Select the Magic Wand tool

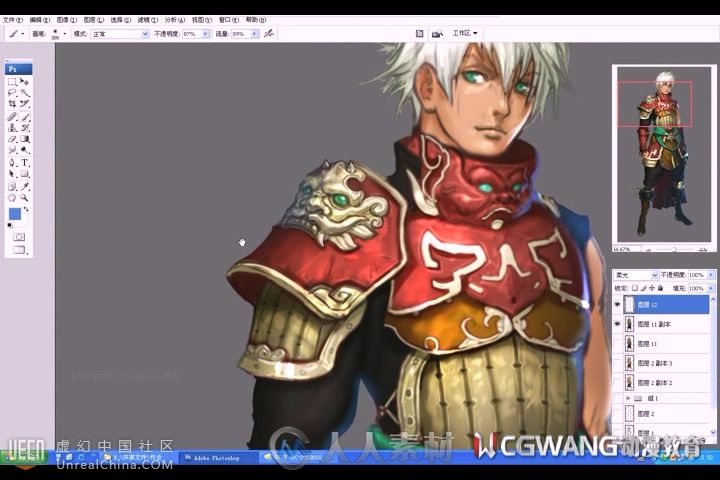(x=25, y=93)
